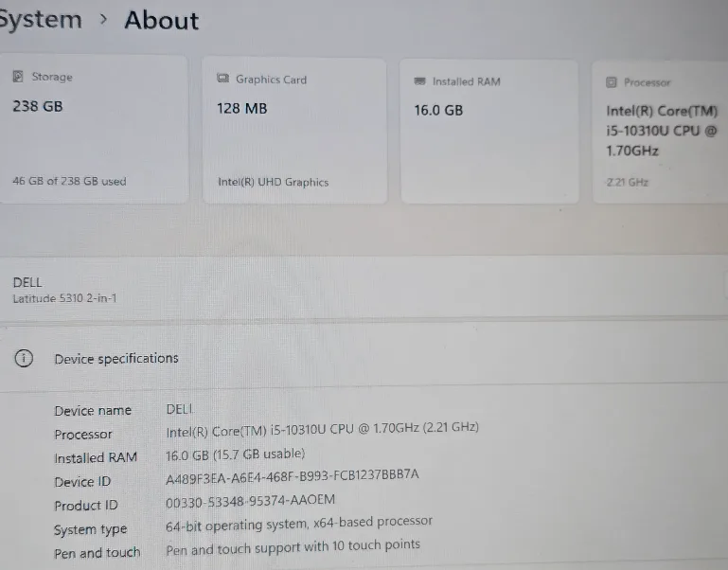Click the Storage drive icon

[x=19, y=77]
